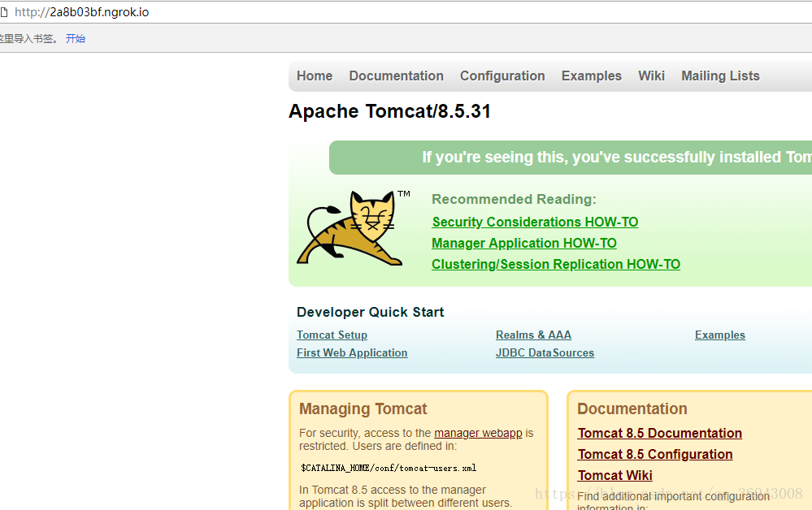Click the Documentation box heading
812x510 pixels.
coord(632,409)
